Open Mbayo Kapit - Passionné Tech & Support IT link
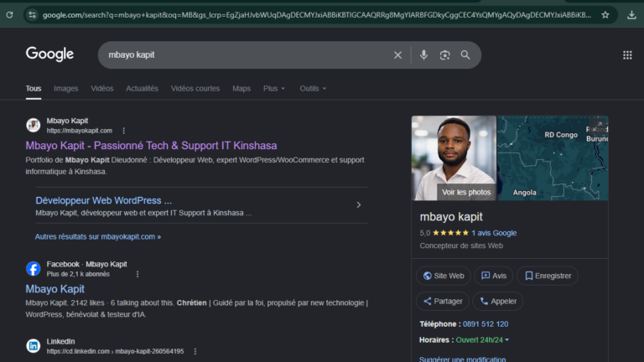 151,145
